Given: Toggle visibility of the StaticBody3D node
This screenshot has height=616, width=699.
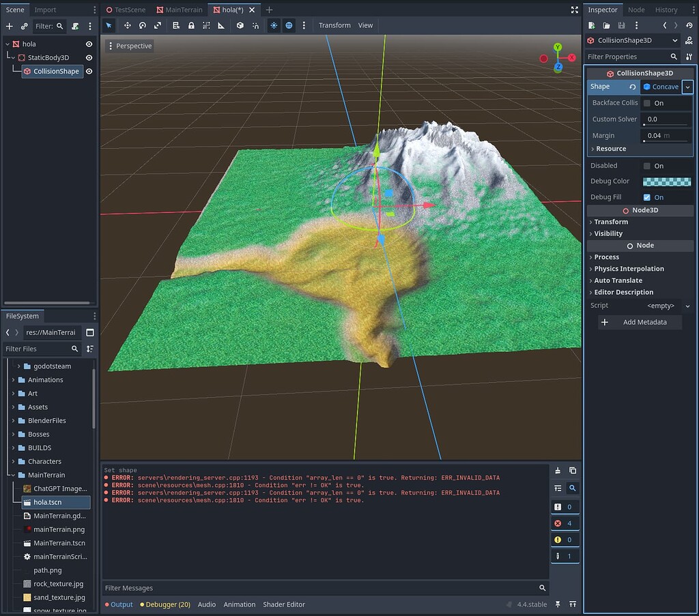Looking at the screenshot, I should (x=88, y=57).
